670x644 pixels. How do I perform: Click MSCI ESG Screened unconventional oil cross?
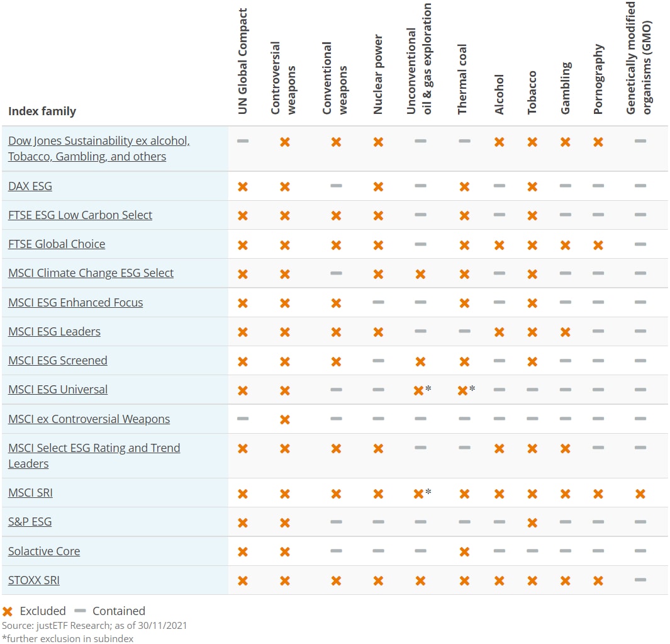[x=420, y=361]
